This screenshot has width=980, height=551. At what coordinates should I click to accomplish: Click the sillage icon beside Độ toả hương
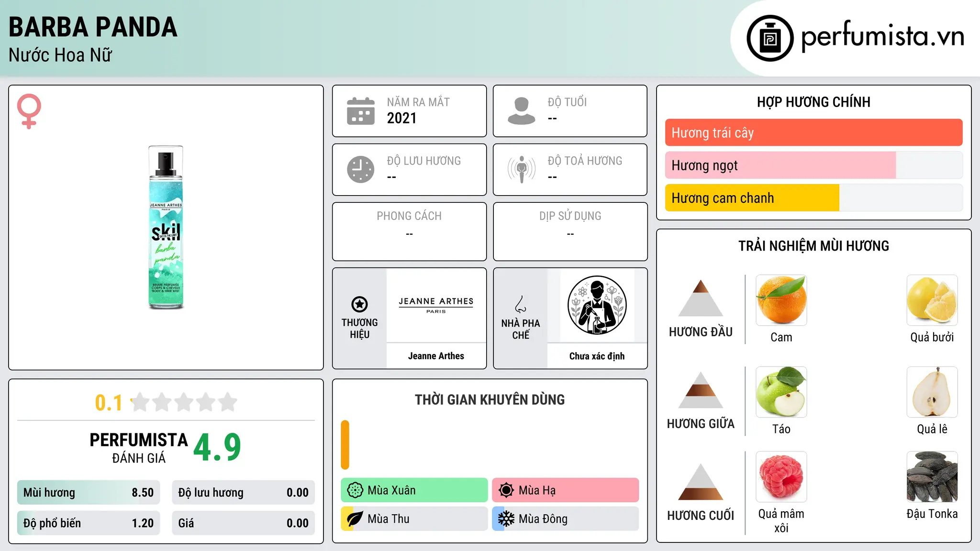coord(521,169)
